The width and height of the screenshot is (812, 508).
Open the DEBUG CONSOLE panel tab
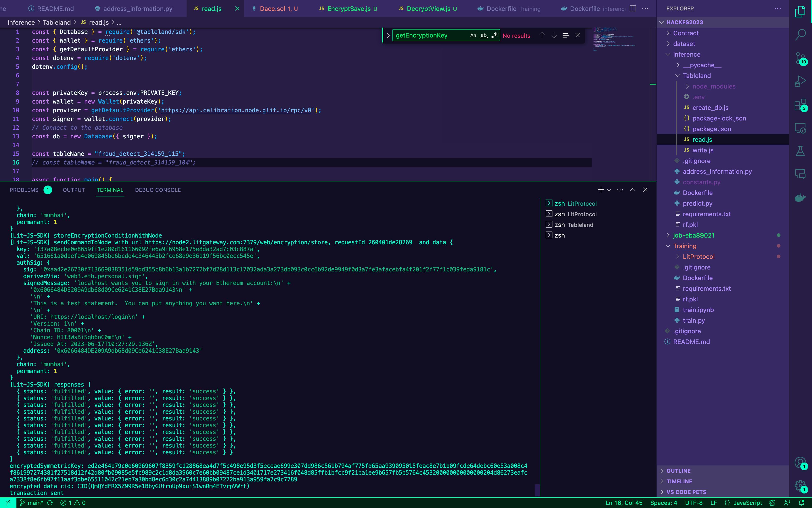pyautogui.click(x=158, y=190)
